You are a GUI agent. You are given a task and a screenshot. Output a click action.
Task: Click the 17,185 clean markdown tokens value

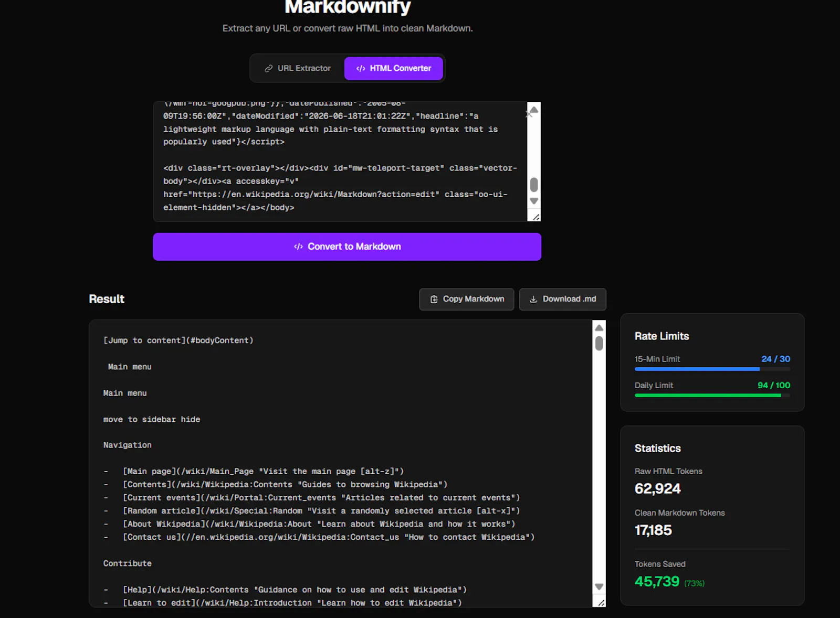653,530
